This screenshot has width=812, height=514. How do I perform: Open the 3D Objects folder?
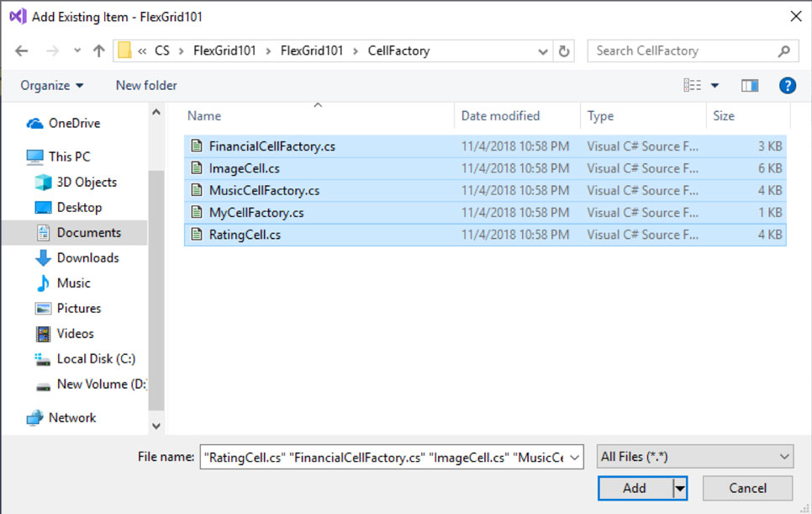click(76, 182)
